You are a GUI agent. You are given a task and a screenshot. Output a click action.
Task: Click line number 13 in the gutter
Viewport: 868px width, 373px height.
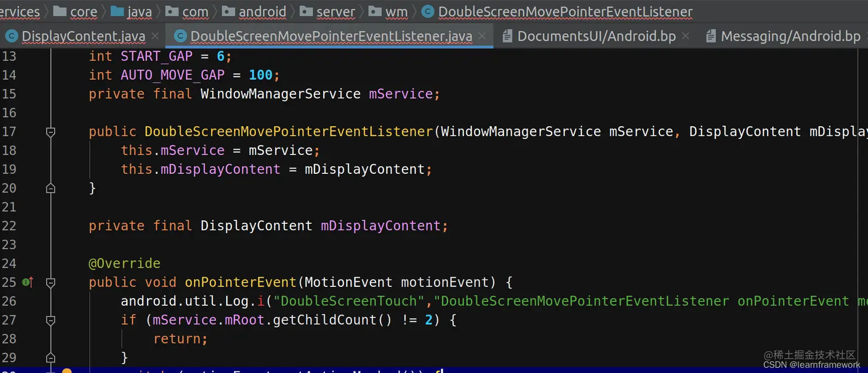tap(9, 56)
